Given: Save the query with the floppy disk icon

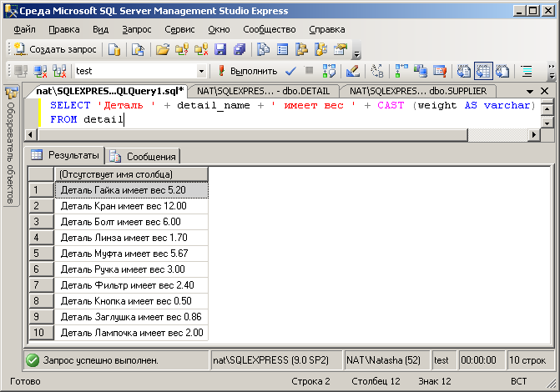Looking at the screenshot, I should point(220,49).
